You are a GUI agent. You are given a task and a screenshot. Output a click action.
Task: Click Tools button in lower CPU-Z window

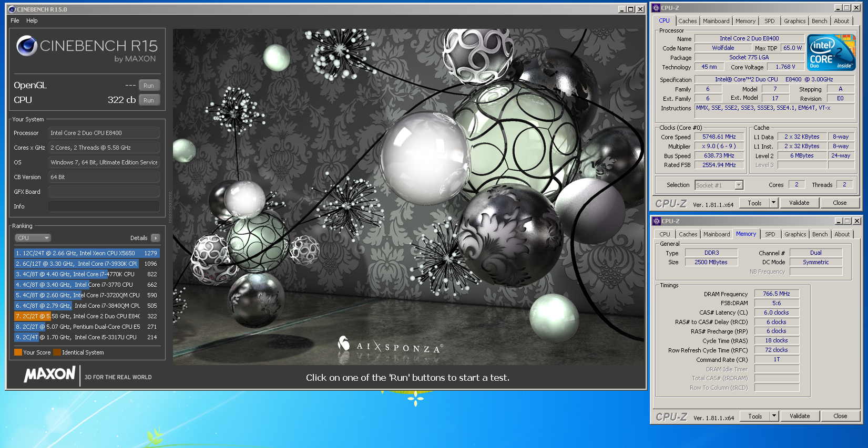tap(755, 416)
